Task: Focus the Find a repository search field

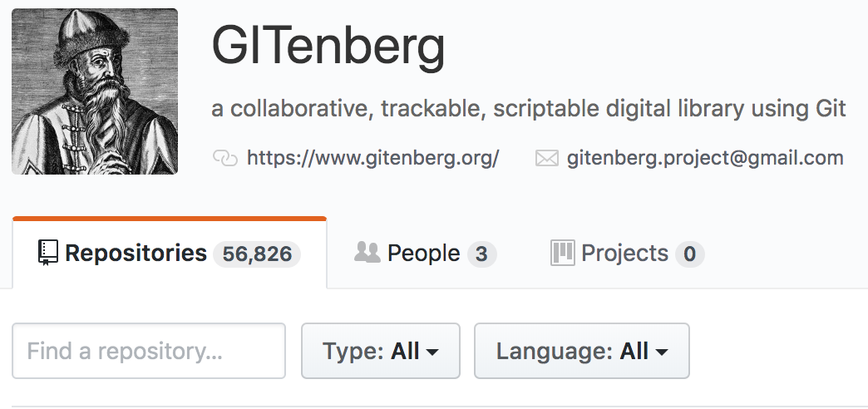Action: coord(149,351)
